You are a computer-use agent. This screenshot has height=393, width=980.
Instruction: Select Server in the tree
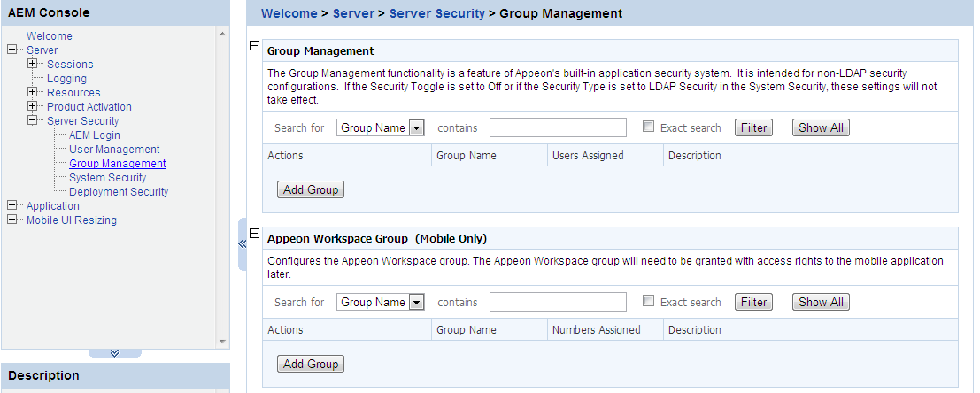coord(42,50)
